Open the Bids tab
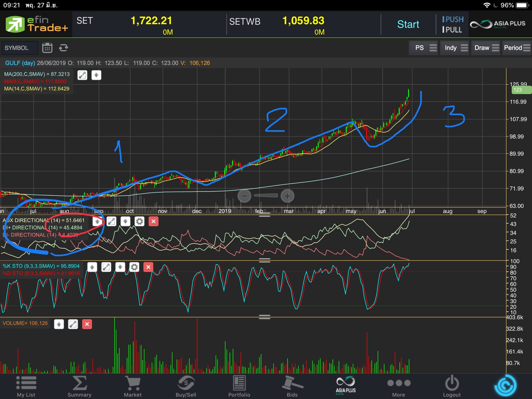Screen dimensions: 532x399 pyautogui.click(x=292, y=386)
